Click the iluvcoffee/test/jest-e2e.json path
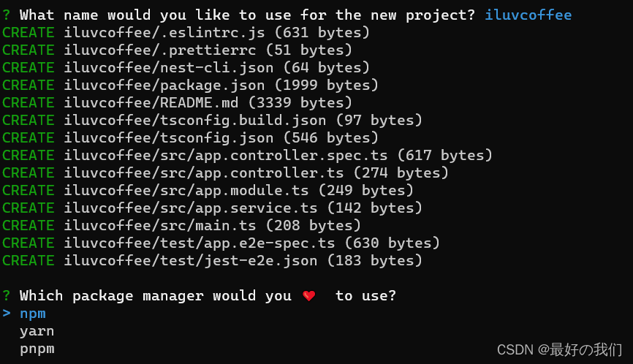 (x=191, y=260)
